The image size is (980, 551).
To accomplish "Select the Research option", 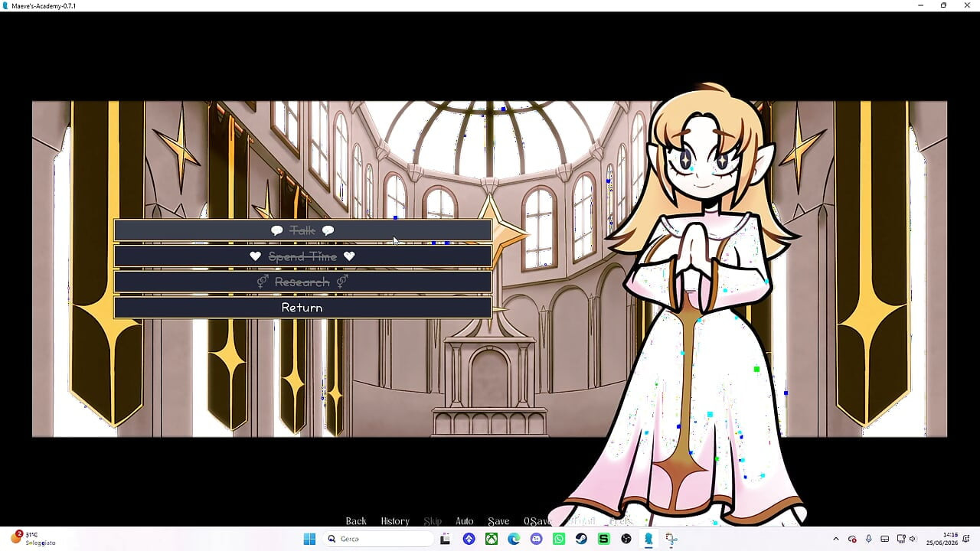I will (302, 282).
